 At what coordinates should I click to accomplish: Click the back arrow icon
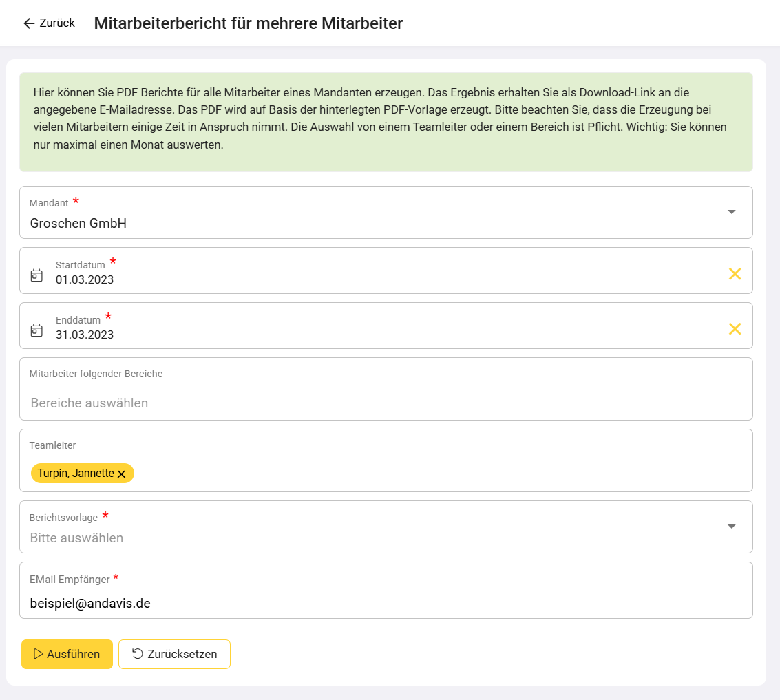tap(28, 23)
